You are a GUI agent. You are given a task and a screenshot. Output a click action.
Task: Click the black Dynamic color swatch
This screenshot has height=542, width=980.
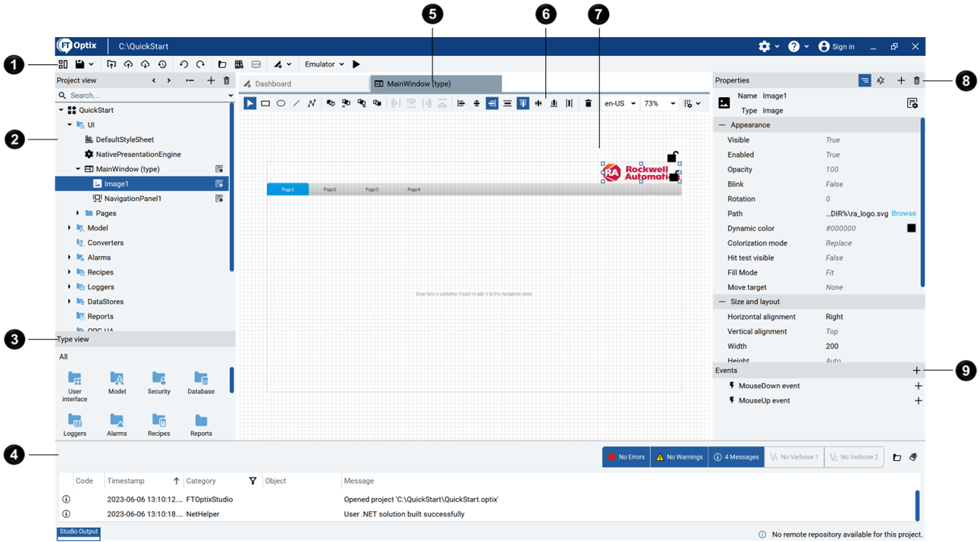tap(911, 228)
